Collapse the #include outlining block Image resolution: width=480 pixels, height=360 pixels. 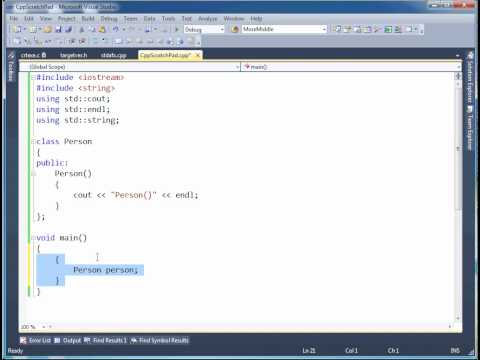33,77
